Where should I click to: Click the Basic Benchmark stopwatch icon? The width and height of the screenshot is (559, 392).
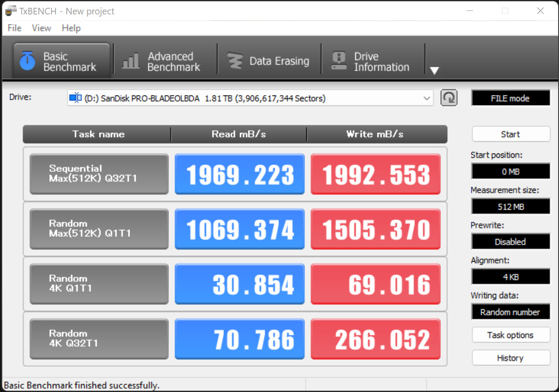click(27, 61)
